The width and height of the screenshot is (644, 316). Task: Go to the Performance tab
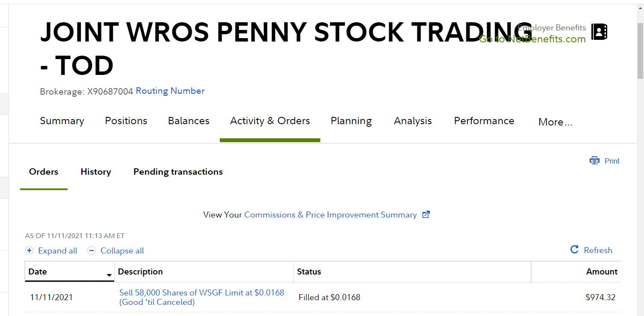tap(484, 121)
